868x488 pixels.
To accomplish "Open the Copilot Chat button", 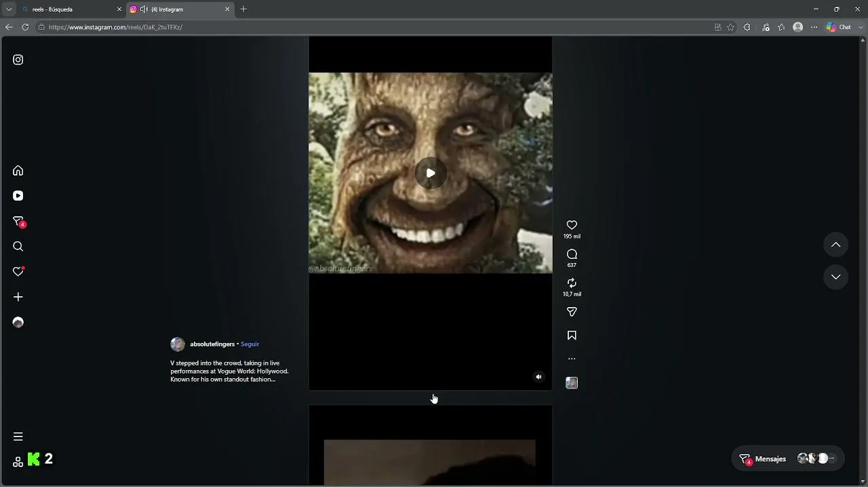I will point(839,27).
